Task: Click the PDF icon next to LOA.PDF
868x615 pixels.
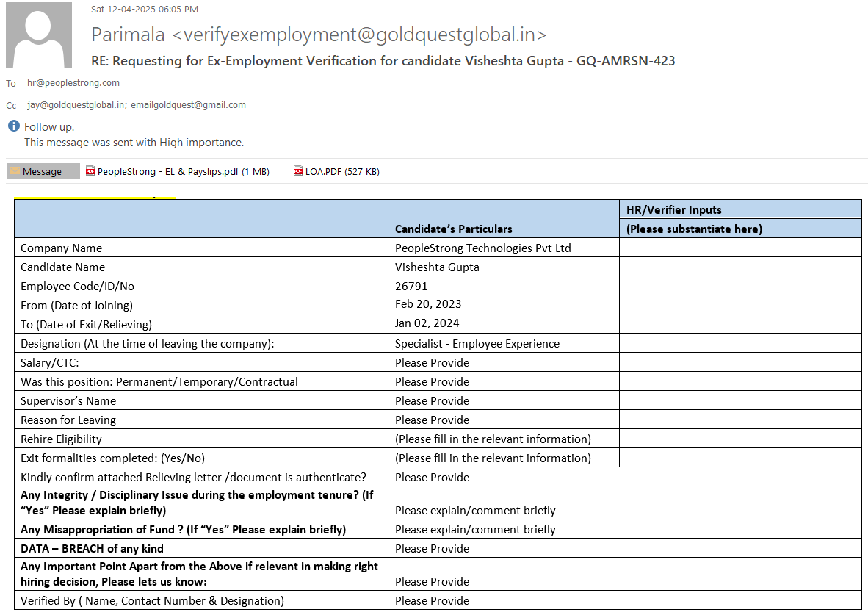Action: [298, 171]
